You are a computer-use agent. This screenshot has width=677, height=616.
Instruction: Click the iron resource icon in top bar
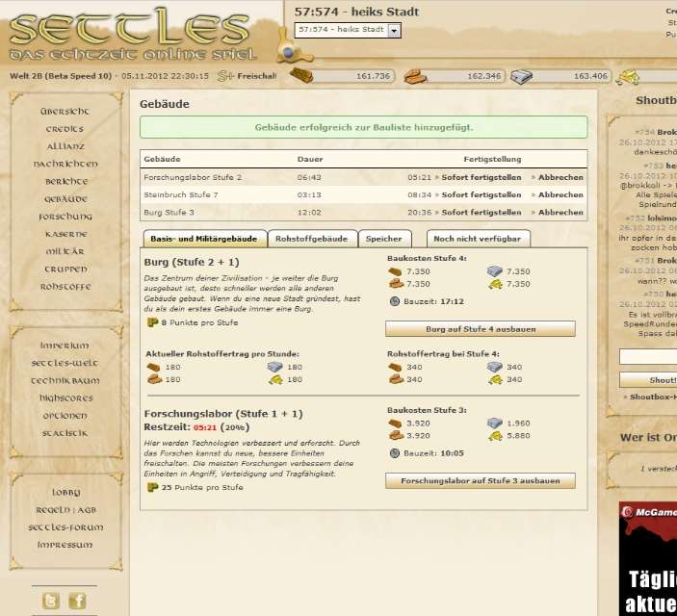pyautogui.click(x=521, y=76)
